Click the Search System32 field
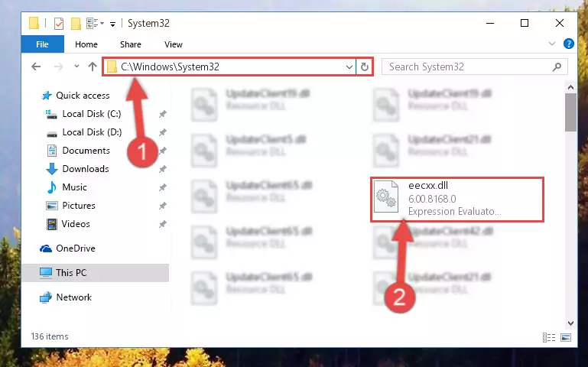 tap(474, 67)
